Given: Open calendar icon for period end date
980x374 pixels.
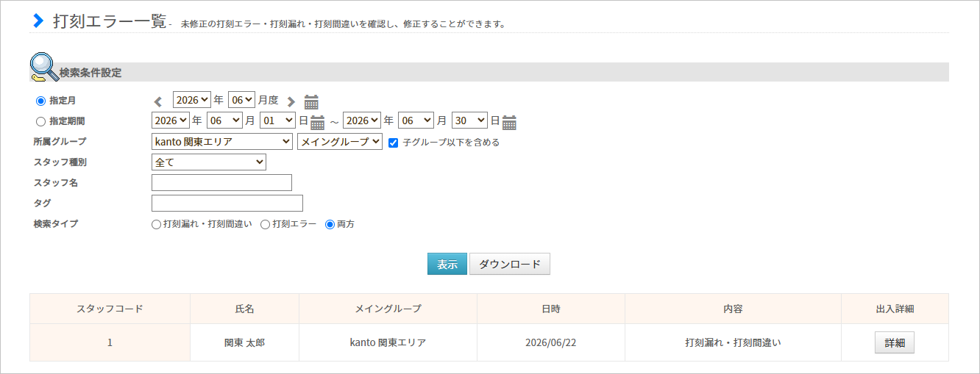Looking at the screenshot, I should coord(510,122).
